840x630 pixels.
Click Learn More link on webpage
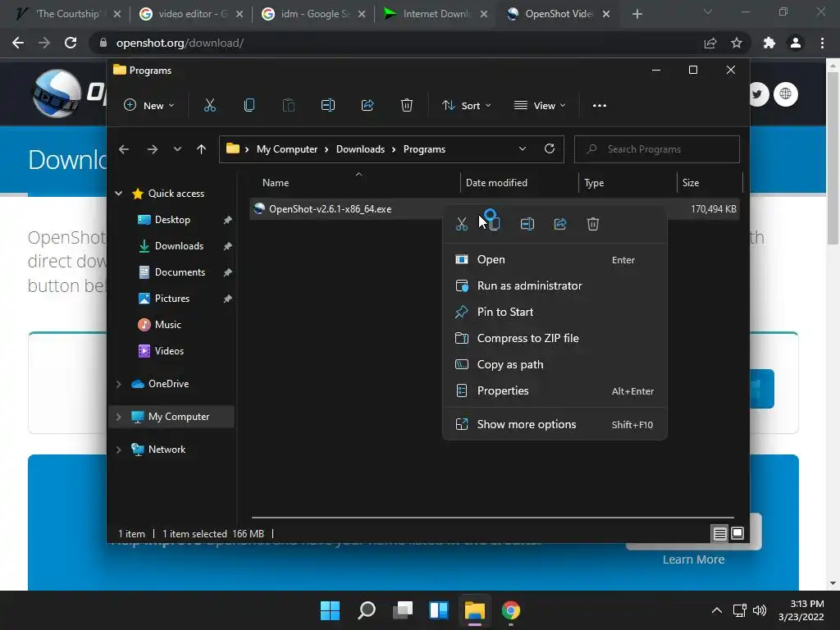click(693, 559)
